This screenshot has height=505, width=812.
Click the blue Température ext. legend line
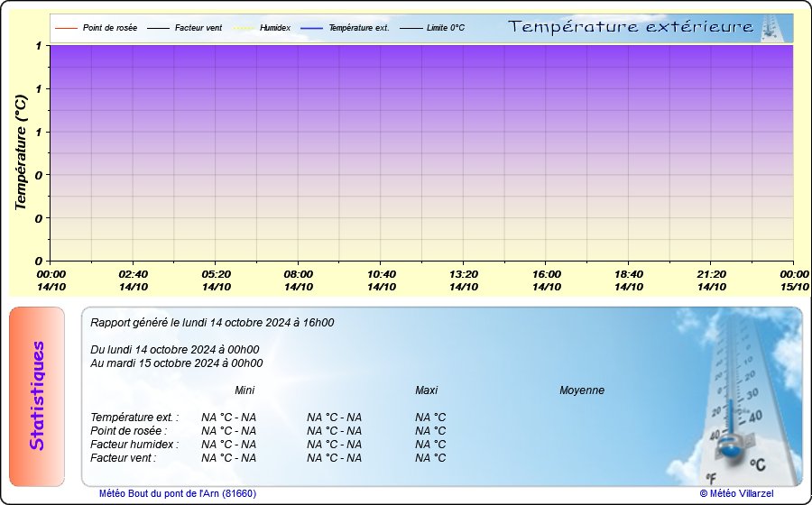click(311, 28)
